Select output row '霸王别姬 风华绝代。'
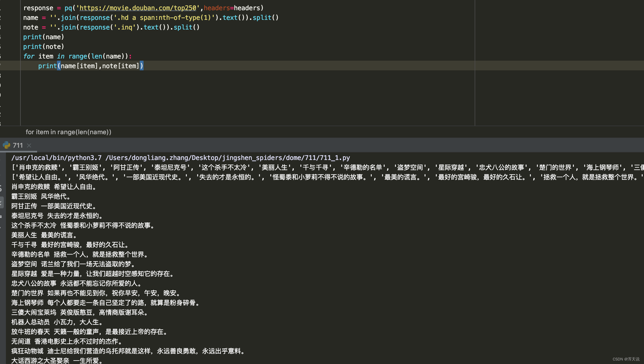This screenshot has height=364, width=644. (42, 196)
